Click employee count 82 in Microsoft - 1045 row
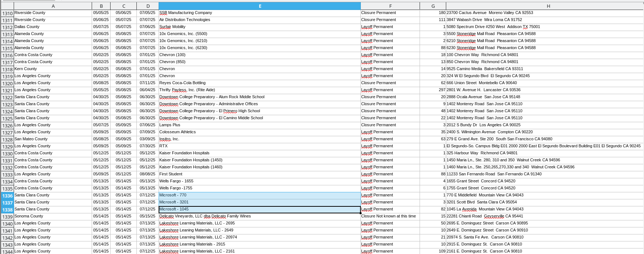Viewport: 644px width, 254px height. (x=433, y=209)
